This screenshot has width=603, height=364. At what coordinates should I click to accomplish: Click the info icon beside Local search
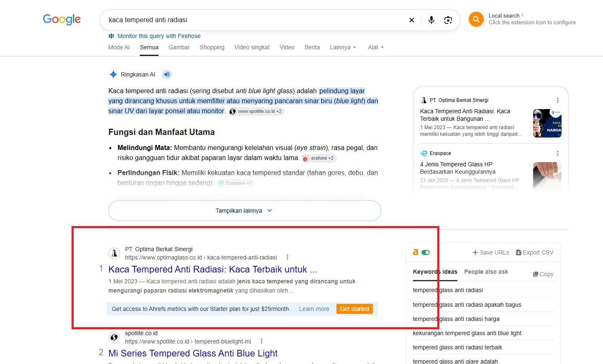522,15
